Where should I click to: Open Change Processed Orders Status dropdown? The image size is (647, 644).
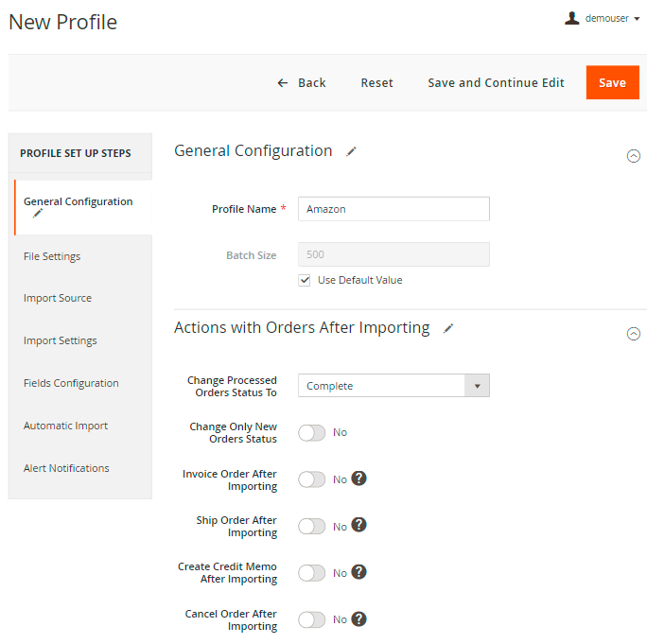point(393,386)
